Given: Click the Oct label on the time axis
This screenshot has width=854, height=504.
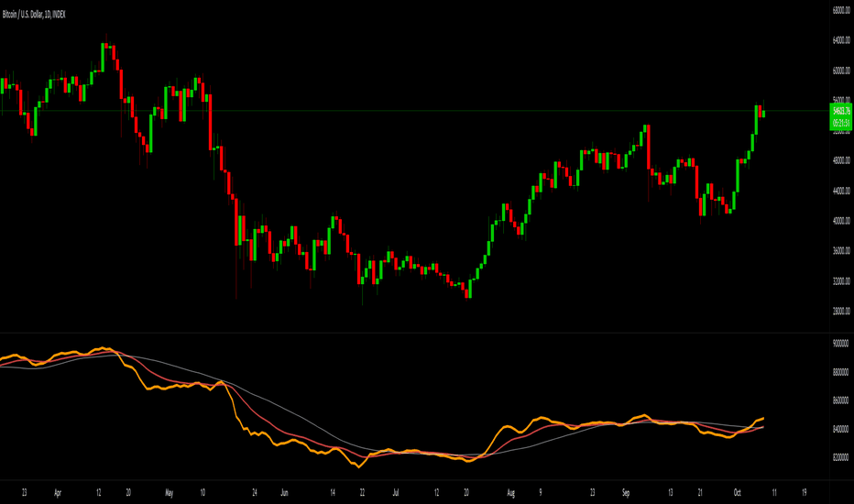Looking at the screenshot, I should click(737, 493).
